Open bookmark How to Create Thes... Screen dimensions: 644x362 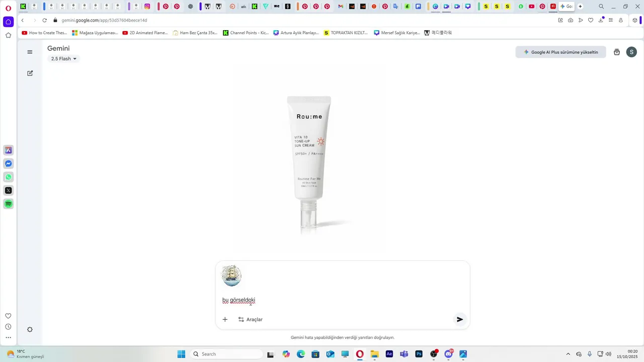[x=44, y=33]
